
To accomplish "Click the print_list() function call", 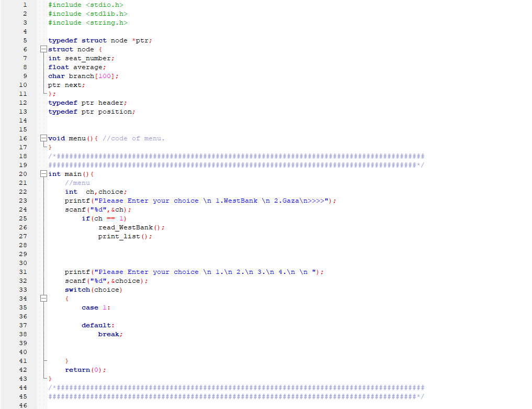I will tap(124, 236).
